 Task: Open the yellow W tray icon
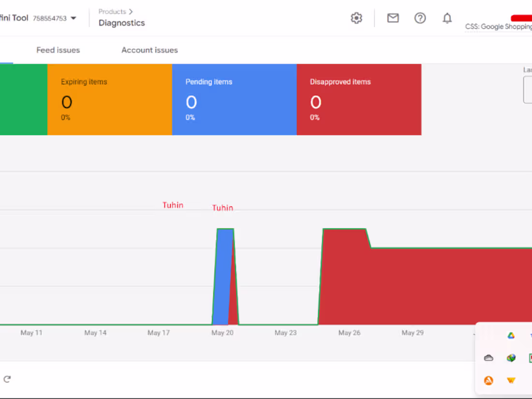click(511, 380)
